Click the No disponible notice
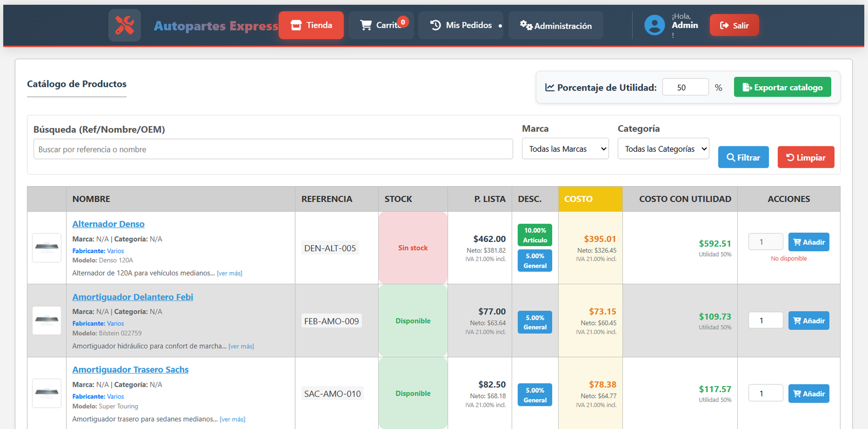 pyautogui.click(x=789, y=259)
